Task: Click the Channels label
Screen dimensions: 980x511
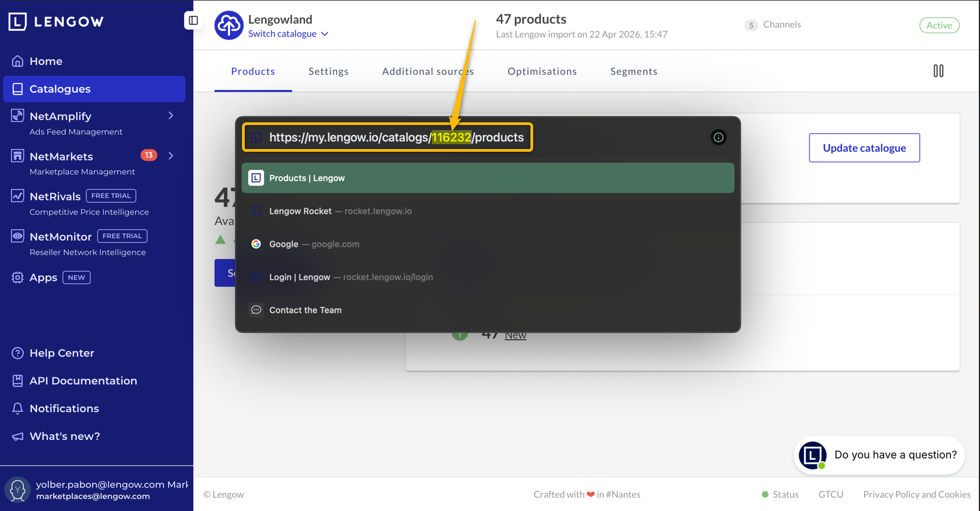Action: [x=782, y=25]
